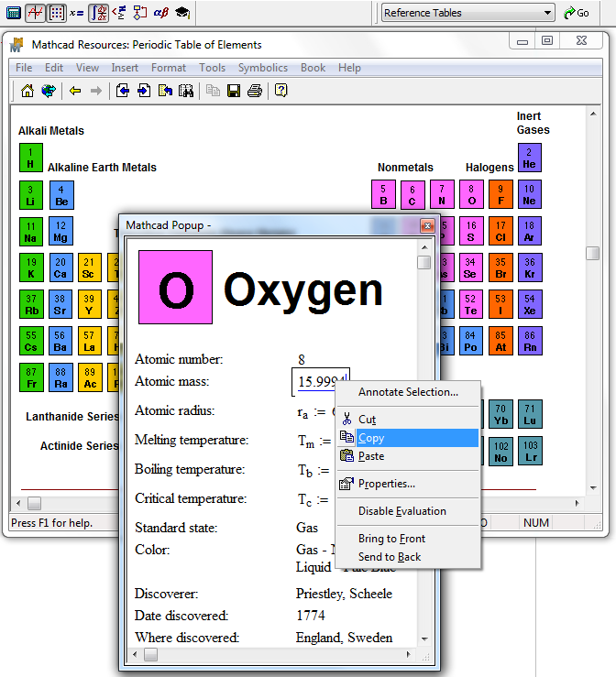Image resolution: width=616 pixels, height=677 pixels.
Task: Open the File menu
Action: pos(24,68)
